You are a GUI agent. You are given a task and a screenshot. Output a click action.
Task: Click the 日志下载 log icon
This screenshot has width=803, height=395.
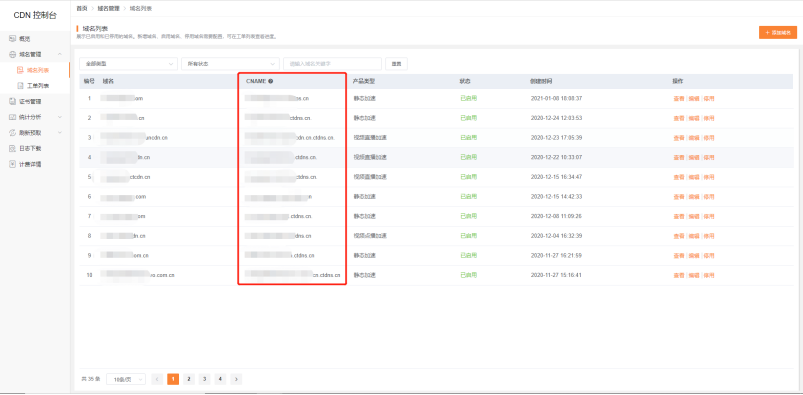pyautogui.click(x=13, y=149)
